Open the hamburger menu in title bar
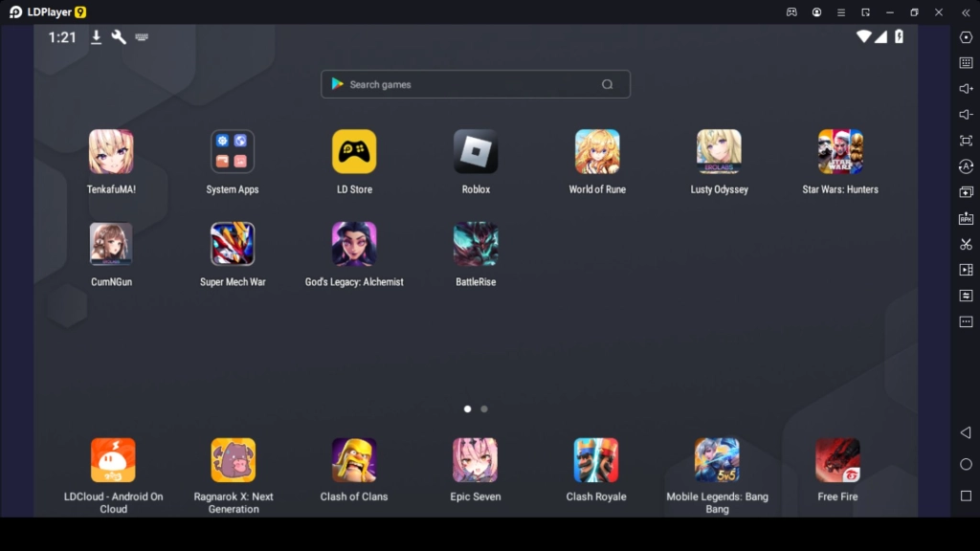The height and width of the screenshot is (551, 980). pos(841,12)
